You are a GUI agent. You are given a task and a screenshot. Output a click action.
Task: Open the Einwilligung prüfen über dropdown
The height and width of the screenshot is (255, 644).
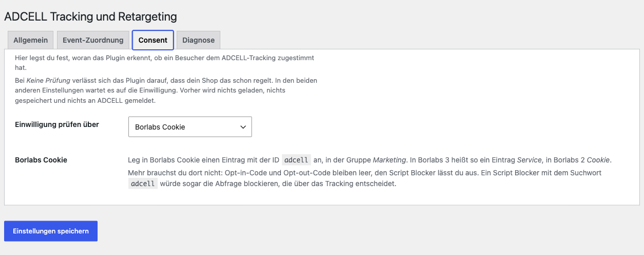pyautogui.click(x=190, y=127)
